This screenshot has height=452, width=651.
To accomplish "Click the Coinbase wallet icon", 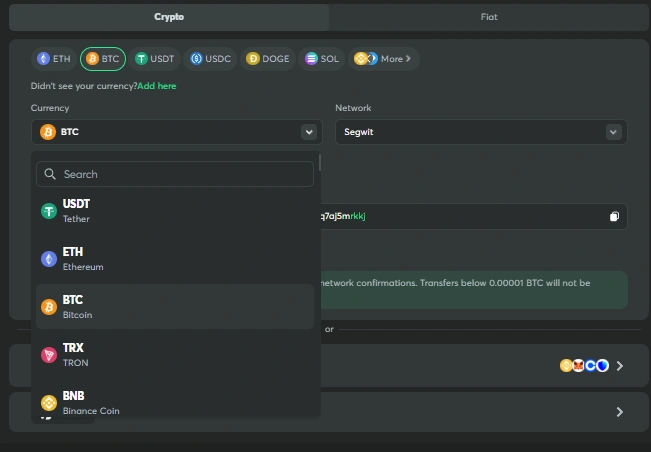I will click(590, 366).
